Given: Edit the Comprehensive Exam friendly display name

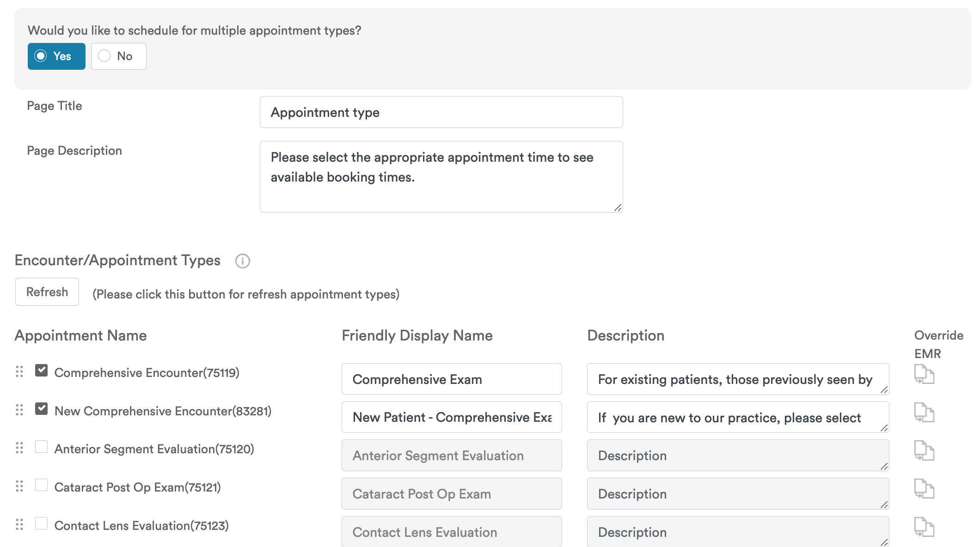Looking at the screenshot, I should point(451,379).
